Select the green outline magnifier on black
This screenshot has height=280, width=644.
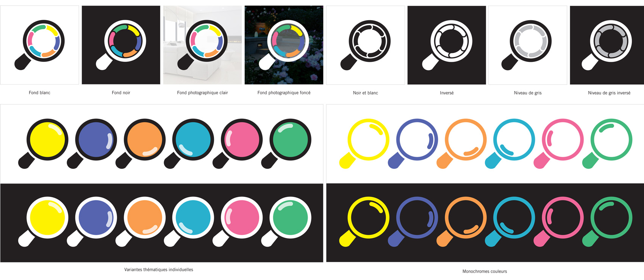(607, 222)
